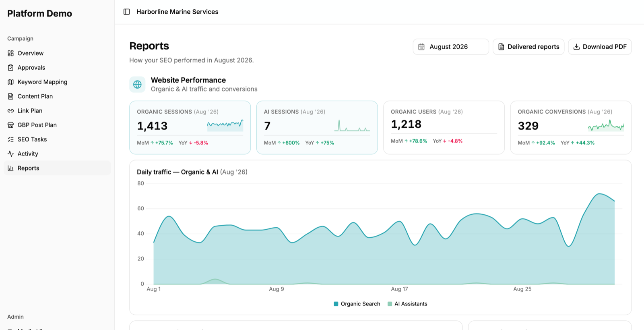644x330 pixels.
Task: Click the Link Plan chain icon
Action: tap(10, 111)
